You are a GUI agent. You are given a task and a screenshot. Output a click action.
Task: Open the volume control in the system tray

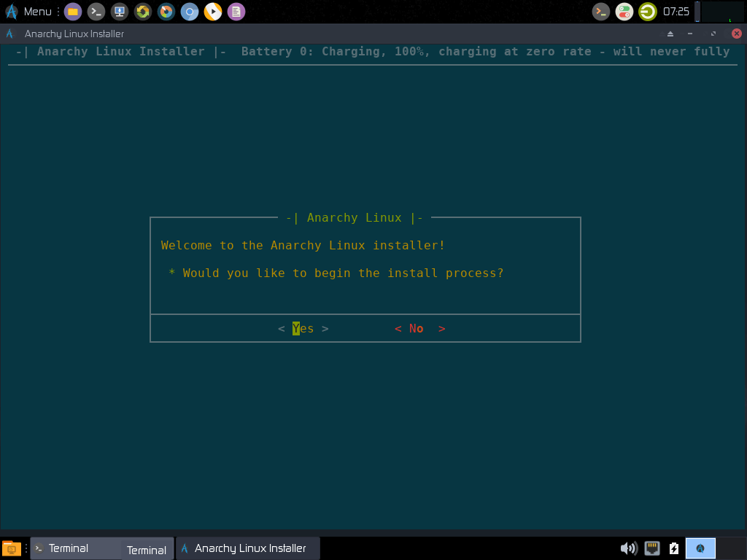(x=629, y=548)
